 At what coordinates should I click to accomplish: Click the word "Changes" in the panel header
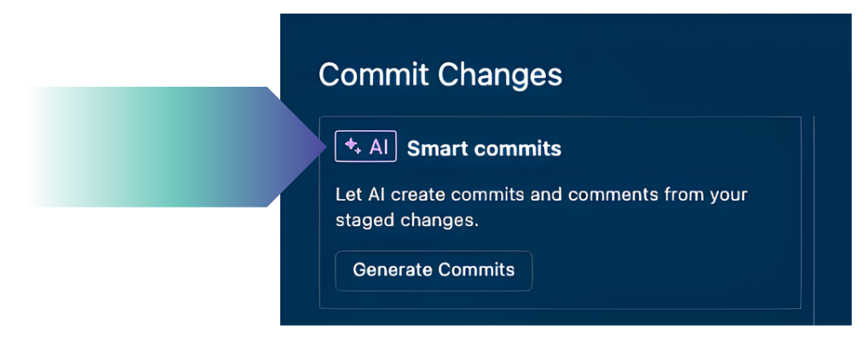500,75
